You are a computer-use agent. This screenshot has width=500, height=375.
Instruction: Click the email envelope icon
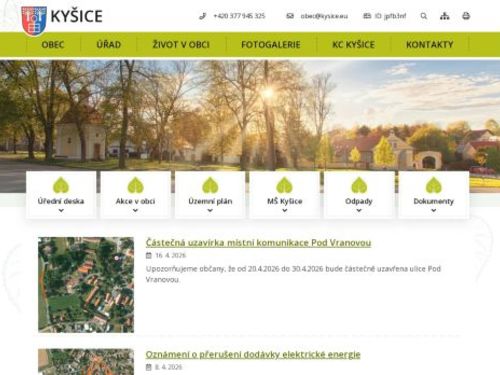290,16
